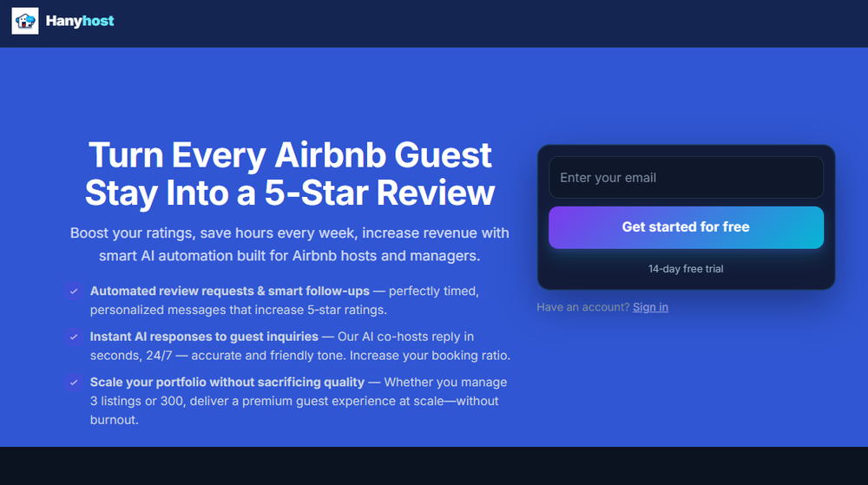Focus the Enter your email field
The image size is (868, 485).
click(686, 178)
